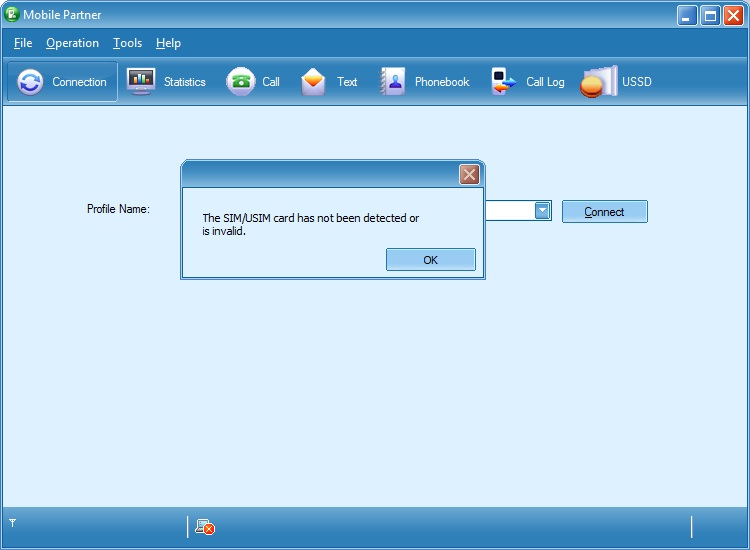Show the Call Log
Viewport: 750px width, 550px height.
coord(503,82)
